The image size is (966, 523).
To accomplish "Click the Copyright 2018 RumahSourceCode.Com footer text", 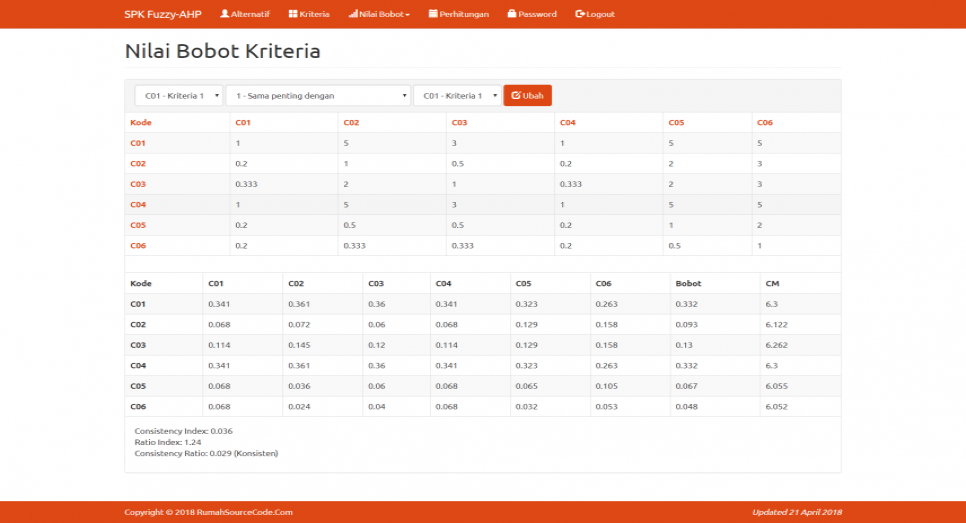I will pos(208,512).
